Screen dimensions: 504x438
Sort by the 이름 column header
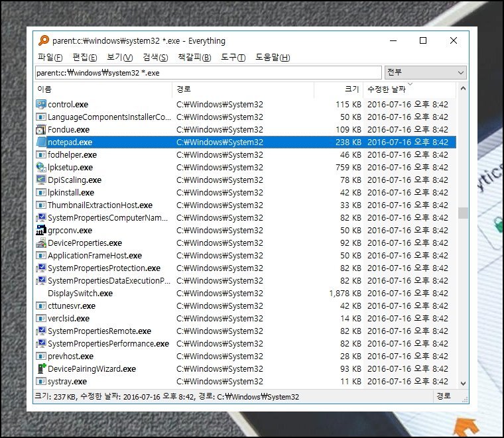103,89
